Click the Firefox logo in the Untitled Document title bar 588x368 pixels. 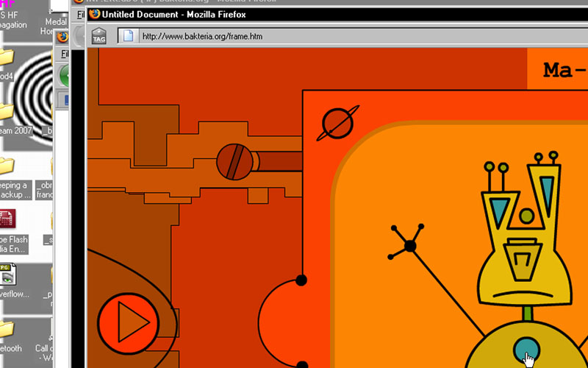pyautogui.click(x=94, y=14)
